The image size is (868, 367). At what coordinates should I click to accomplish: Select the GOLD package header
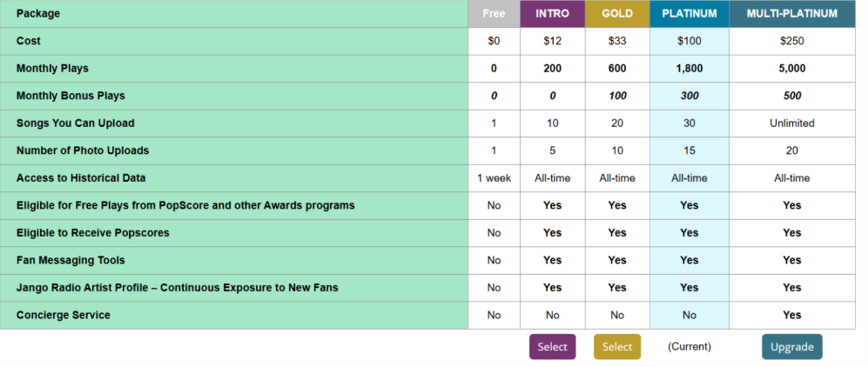pos(617,14)
